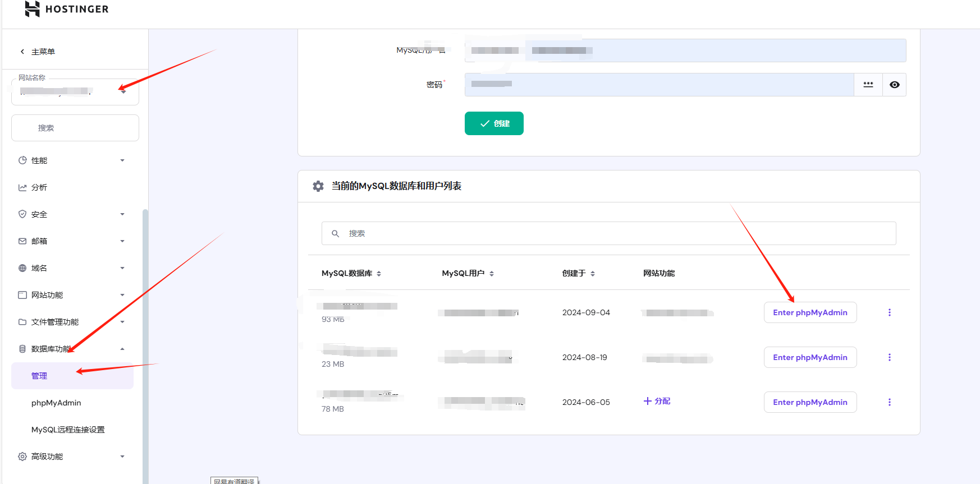Viewport: 980px width, 484px height.
Task: Click the 分析 chart icon
Action: pos(22,187)
